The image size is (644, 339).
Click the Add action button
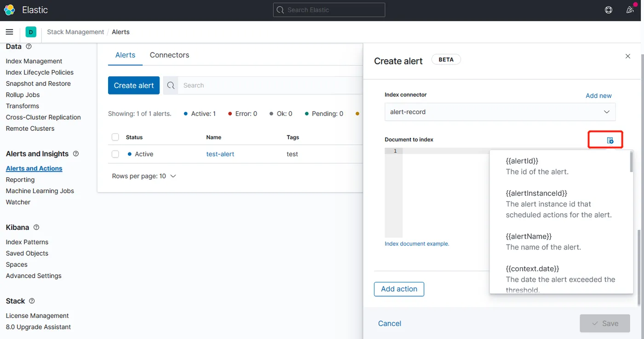(x=399, y=289)
